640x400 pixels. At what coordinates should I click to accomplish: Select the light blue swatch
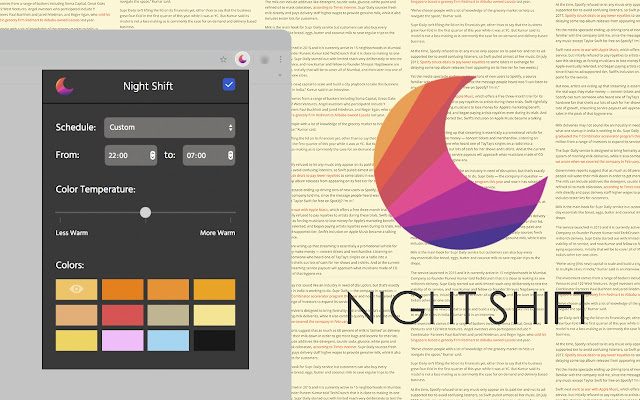[168, 341]
